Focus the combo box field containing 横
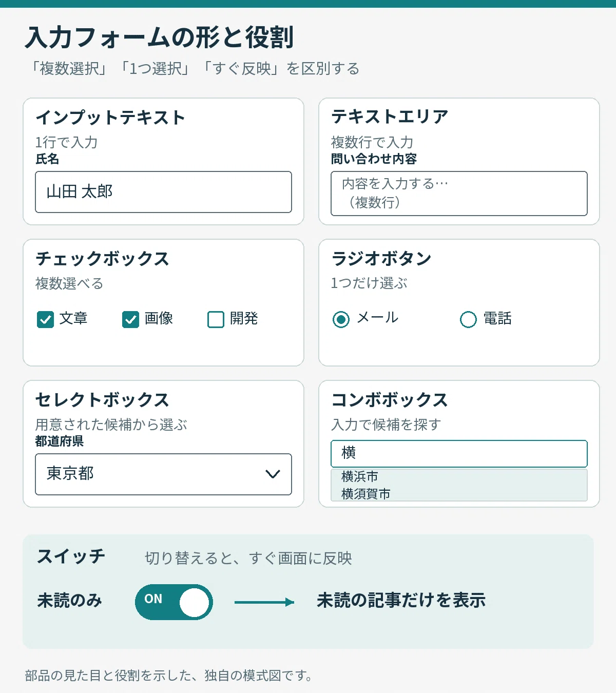This screenshot has height=693, width=616. coord(459,454)
